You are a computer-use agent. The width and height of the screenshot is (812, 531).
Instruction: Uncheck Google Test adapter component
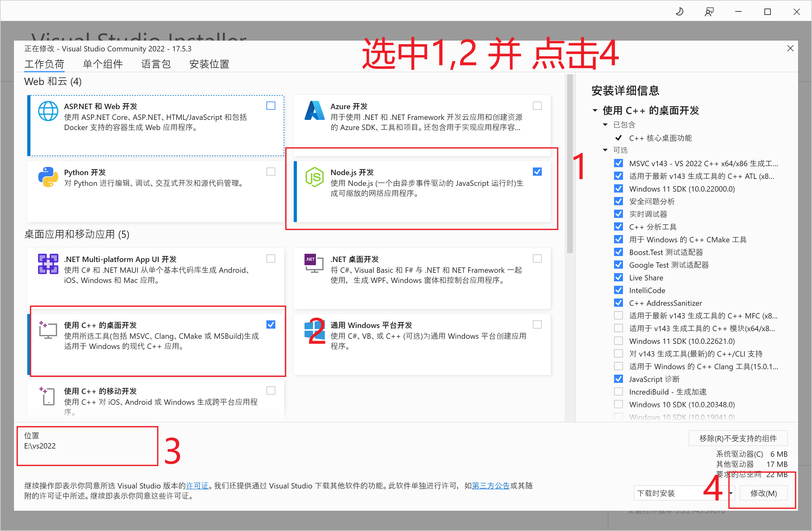point(618,265)
